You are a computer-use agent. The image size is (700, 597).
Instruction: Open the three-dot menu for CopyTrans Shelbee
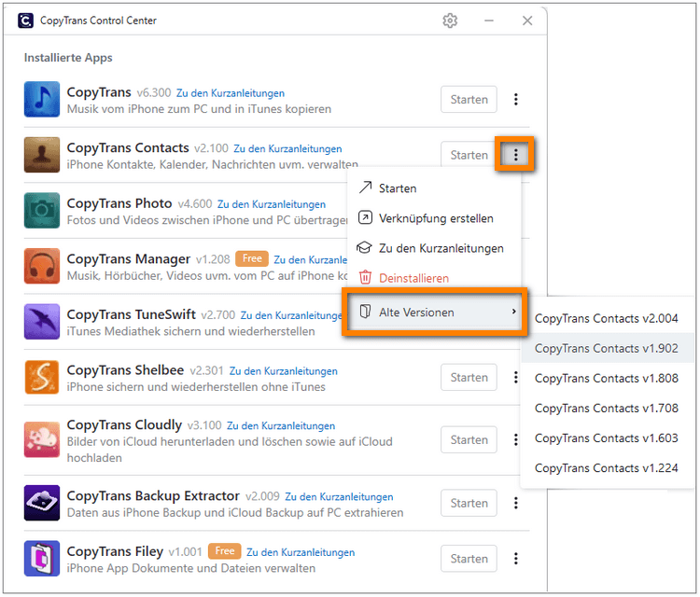tap(515, 377)
